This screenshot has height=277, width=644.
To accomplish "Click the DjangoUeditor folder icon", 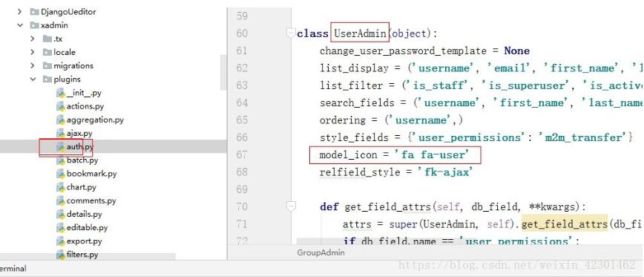I will pyautogui.click(x=34, y=12).
